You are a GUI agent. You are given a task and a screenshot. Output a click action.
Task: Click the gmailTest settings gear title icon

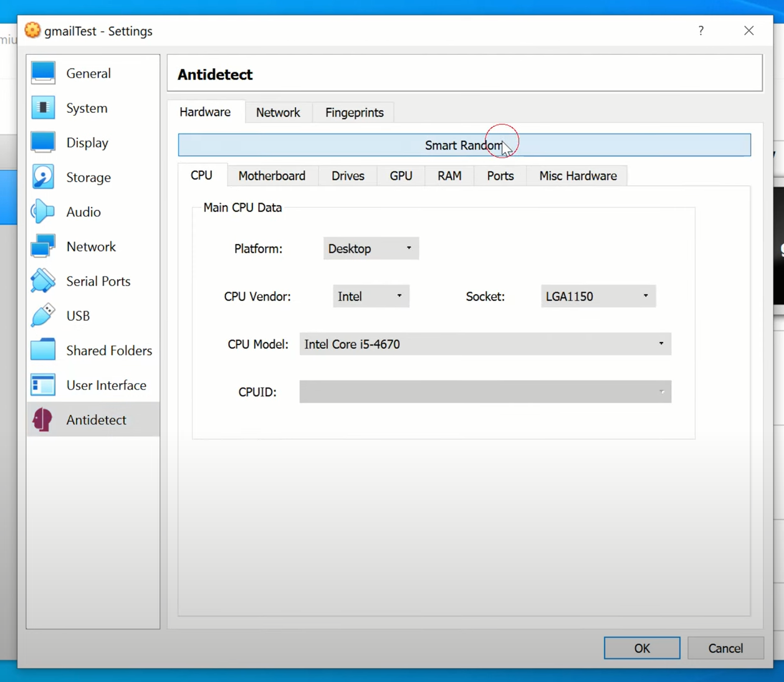[x=32, y=30]
